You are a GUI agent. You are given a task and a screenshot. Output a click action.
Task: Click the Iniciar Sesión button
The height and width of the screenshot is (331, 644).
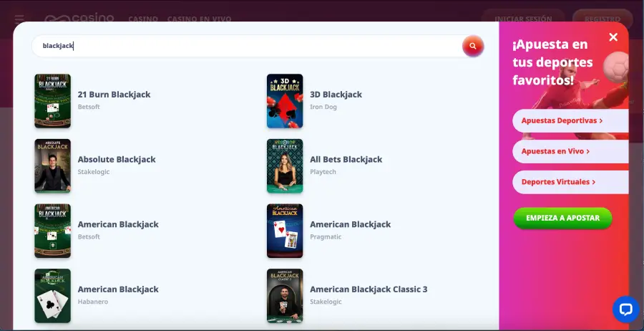pos(523,19)
